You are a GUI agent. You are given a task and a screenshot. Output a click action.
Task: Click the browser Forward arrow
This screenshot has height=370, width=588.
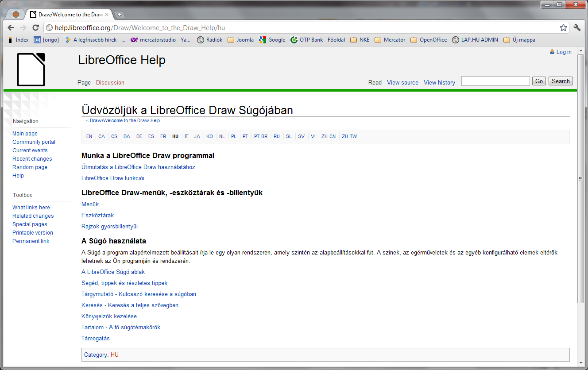pos(23,27)
